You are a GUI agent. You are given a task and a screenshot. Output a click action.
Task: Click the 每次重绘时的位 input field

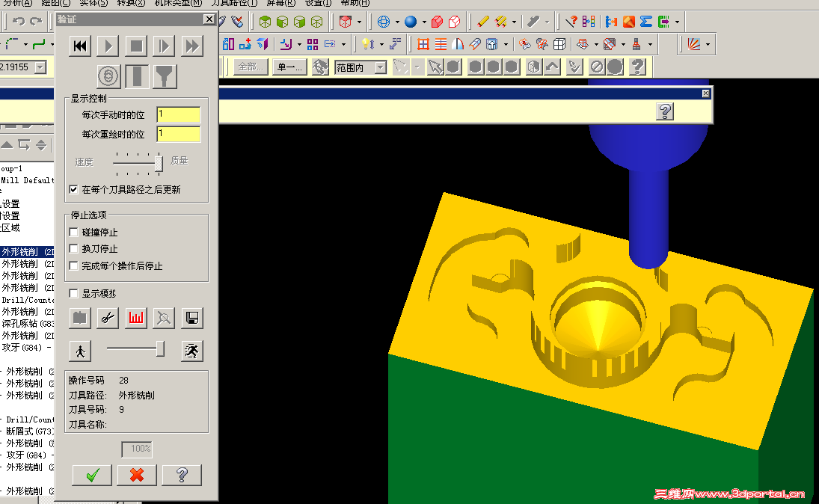click(179, 135)
